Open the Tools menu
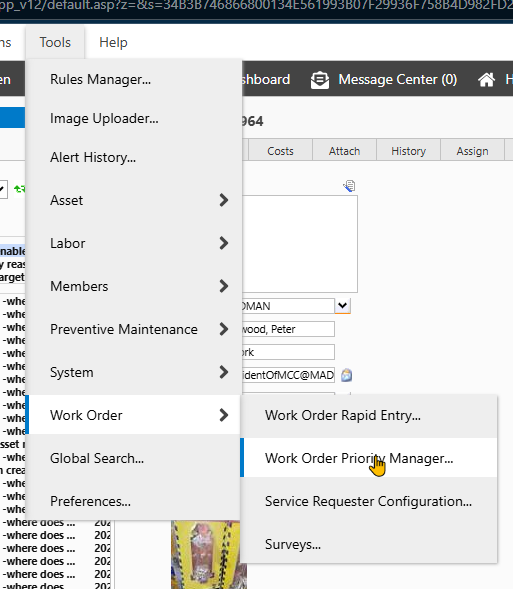The image size is (513, 589). (x=55, y=42)
